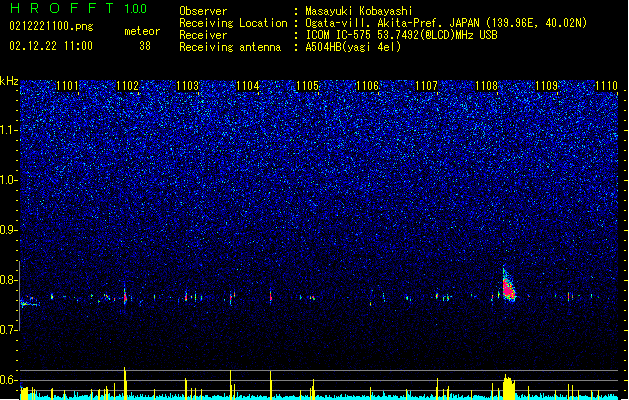Image resolution: width=629 pixels, height=400 pixels.
Task: Click the 1110 time marker
Action: coord(606,86)
